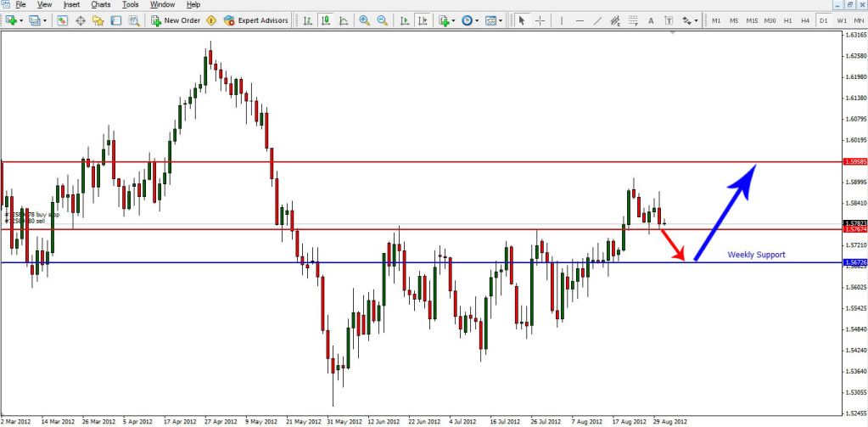Open the Indicators list icon

[x=444, y=20]
